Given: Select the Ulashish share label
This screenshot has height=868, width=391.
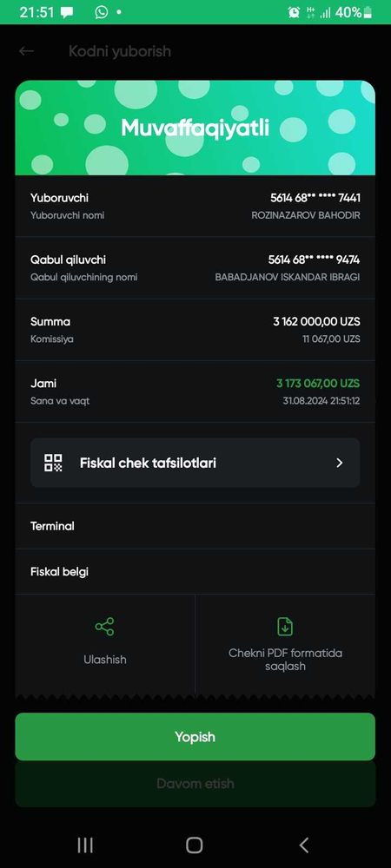Looking at the screenshot, I should pyautogui.click(x=104, y=660).
